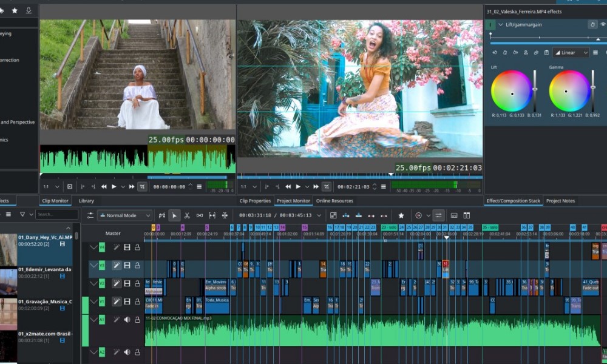
Task: Click the keyframe options hamburger menu beside Linear
Action: (x=595, y=53)
